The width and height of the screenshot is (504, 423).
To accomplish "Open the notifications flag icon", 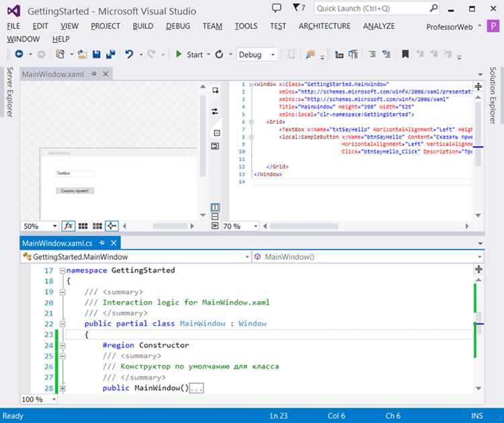I will 299,7.
